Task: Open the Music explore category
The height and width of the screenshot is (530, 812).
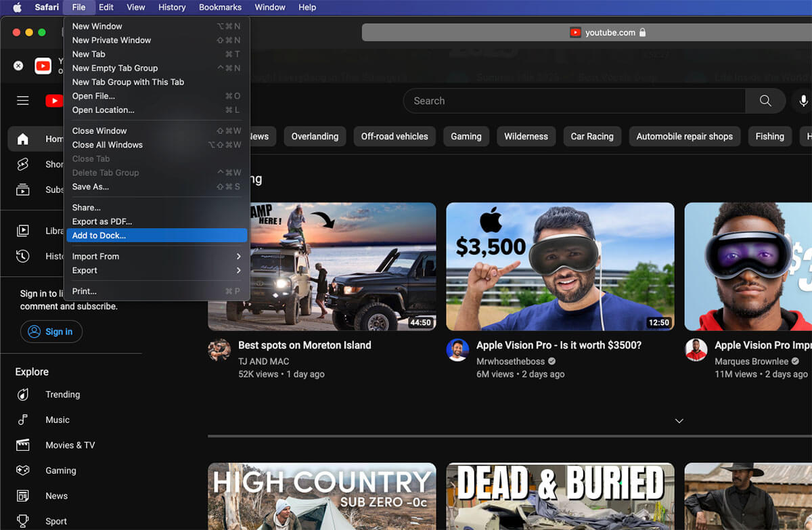Action: click(x=58, y=420)
